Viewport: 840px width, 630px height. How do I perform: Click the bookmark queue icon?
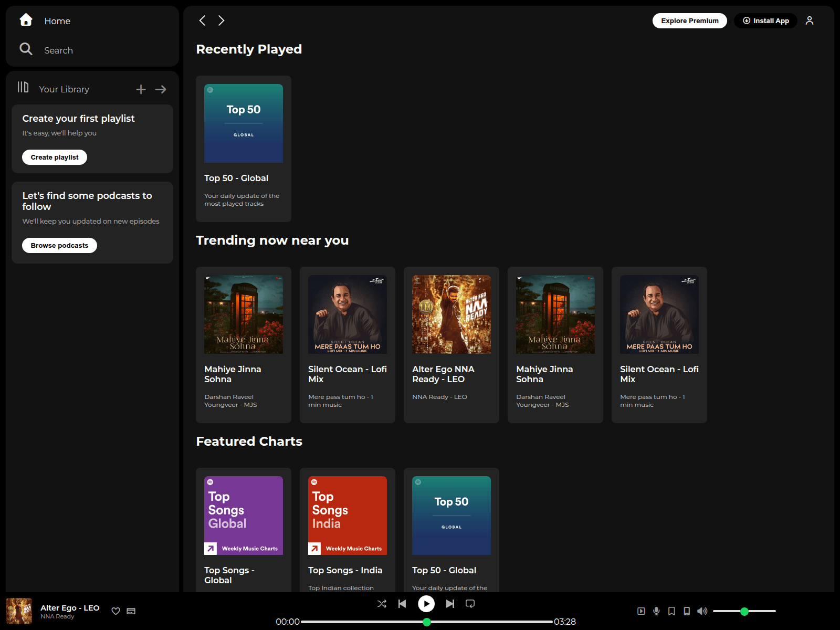tap(671, 611)
